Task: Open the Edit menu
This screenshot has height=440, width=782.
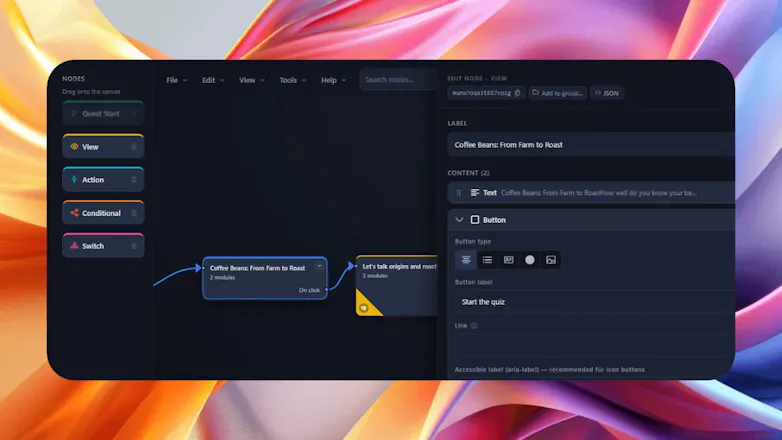Action: [213, 80]
